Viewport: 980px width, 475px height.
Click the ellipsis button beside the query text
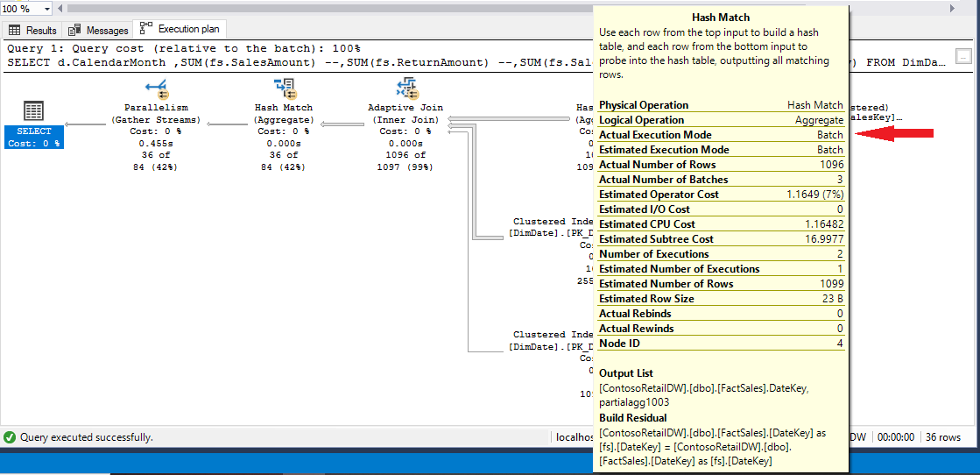963,56
